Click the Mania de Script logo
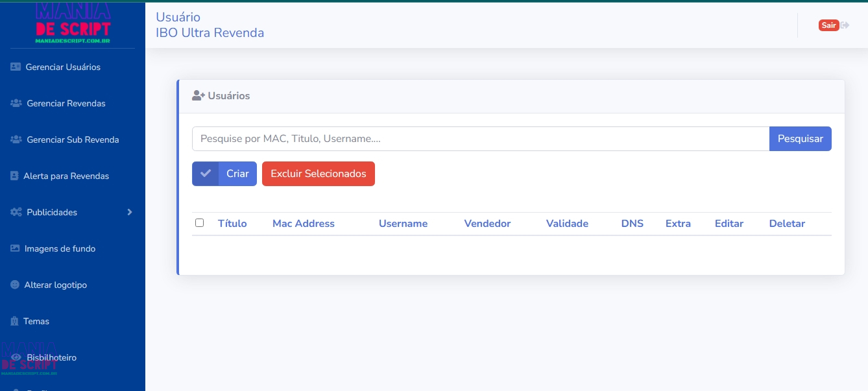 (73, 23)
